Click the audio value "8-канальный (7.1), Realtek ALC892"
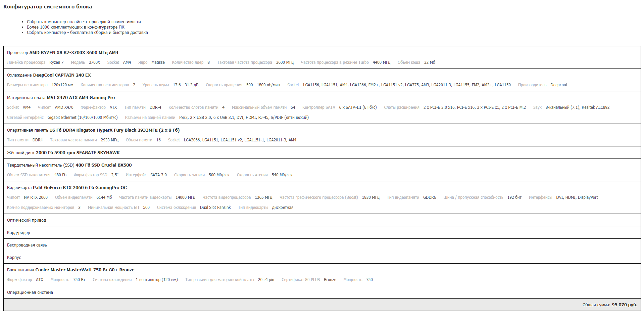 click(x=577, y=107)
